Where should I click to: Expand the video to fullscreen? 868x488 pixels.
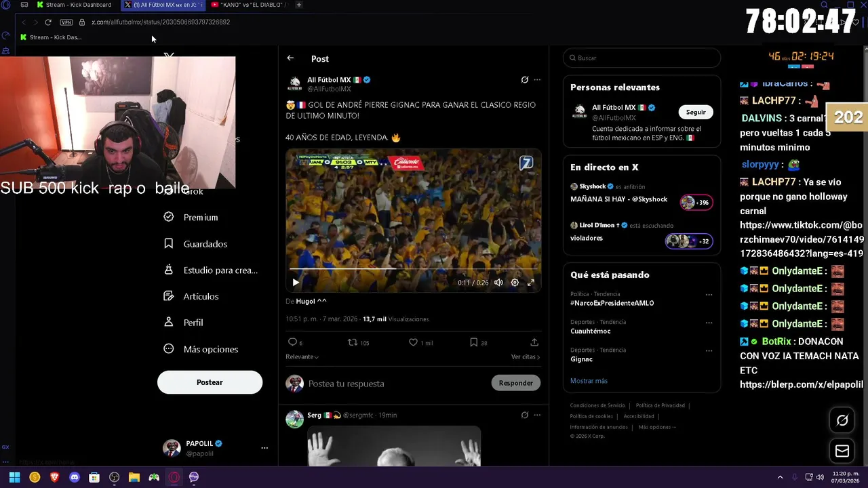[531, 283]
